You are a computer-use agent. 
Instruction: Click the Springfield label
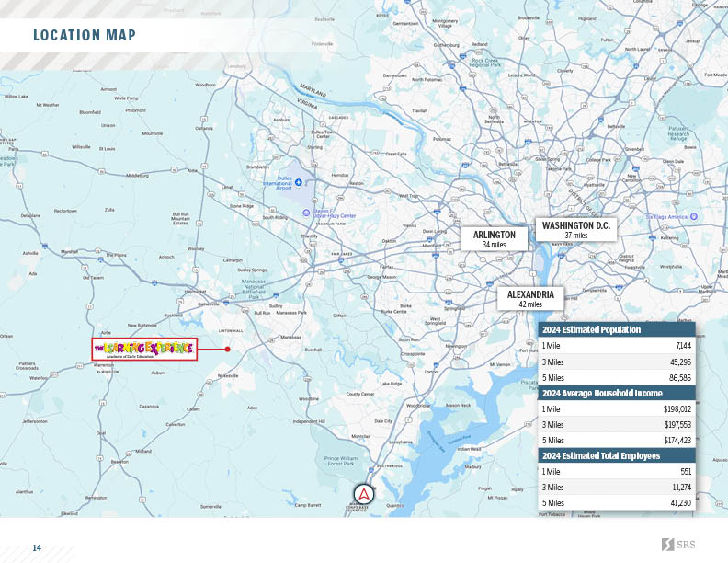click(454, 308)
